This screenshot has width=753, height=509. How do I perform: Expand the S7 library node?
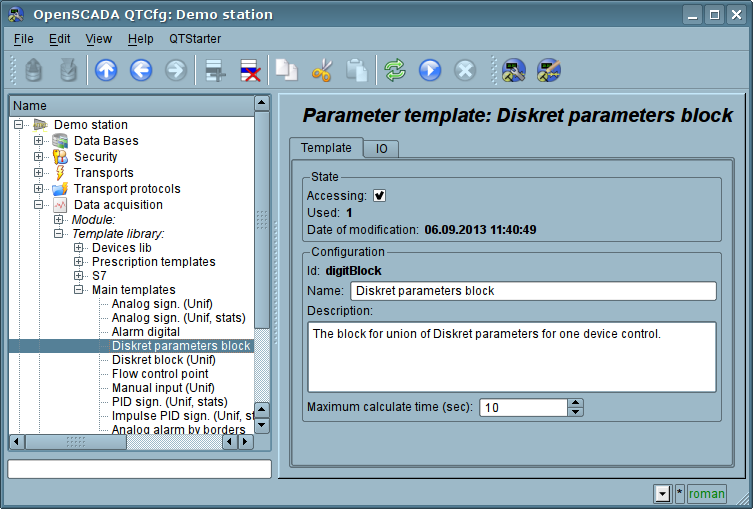click(79, 276)
